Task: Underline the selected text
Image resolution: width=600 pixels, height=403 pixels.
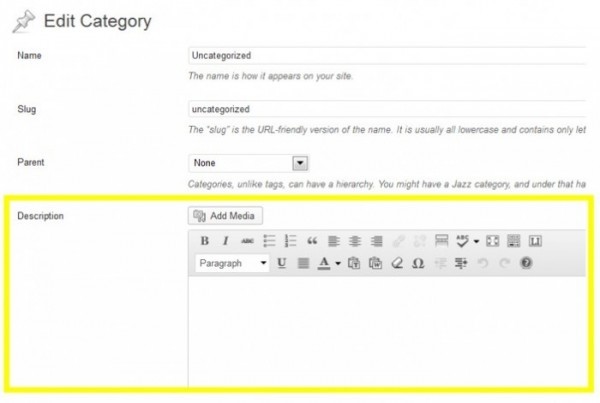Action: click(x=282, y=263)
